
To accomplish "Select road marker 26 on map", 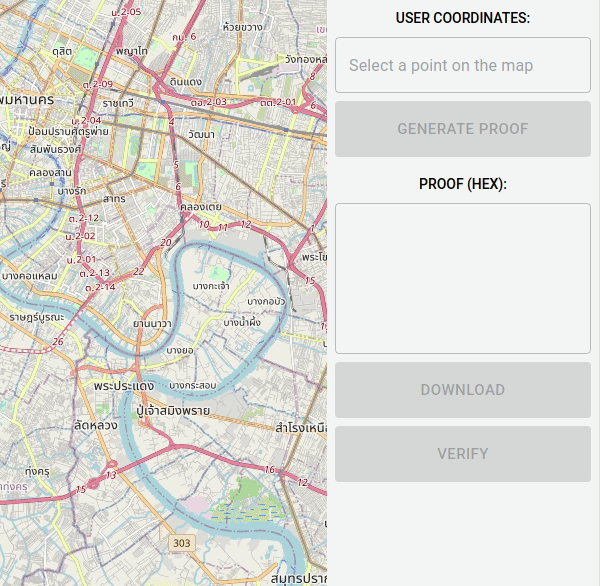I will (x=58, y=341).
